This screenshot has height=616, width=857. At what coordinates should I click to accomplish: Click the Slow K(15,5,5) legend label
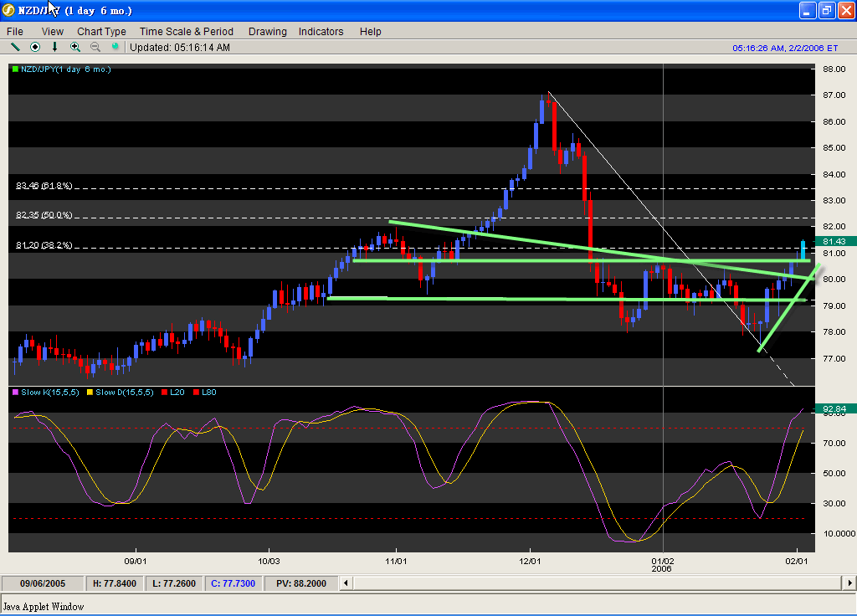click(x=50, y=393)
